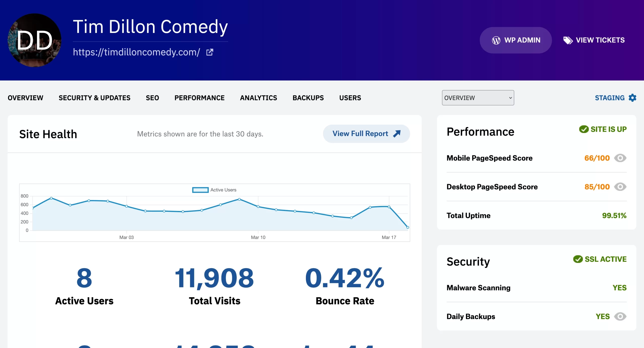The width and height of the screenshot is (644, 348).
Task: Click the SITE IS UP status label
Action: pyautogui.click(x=609, y=129)
